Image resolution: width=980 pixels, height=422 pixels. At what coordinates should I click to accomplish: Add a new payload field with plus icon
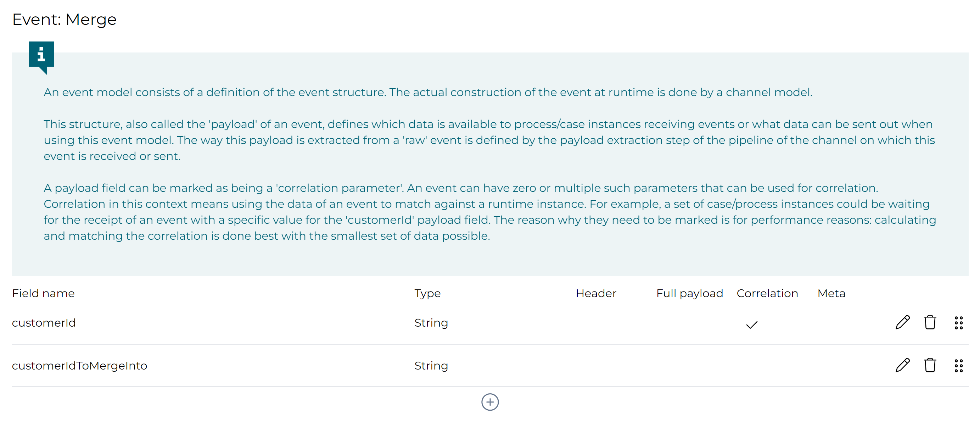point(490,402)
